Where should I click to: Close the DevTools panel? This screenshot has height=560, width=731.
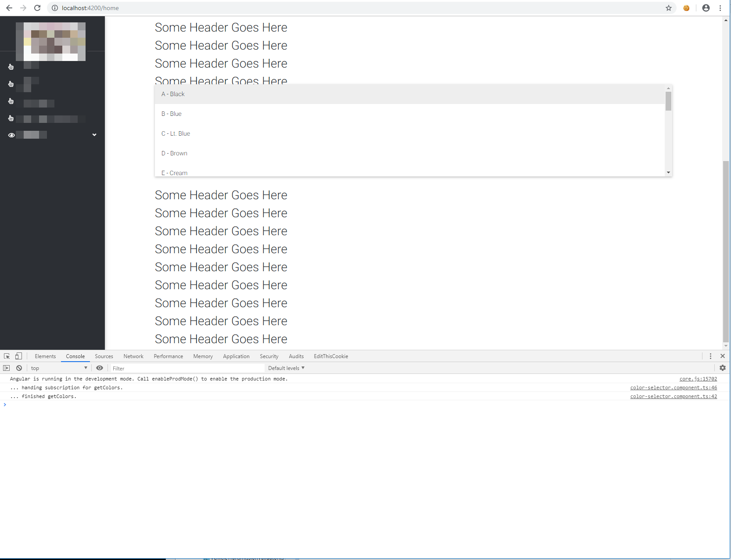(723, 356)
